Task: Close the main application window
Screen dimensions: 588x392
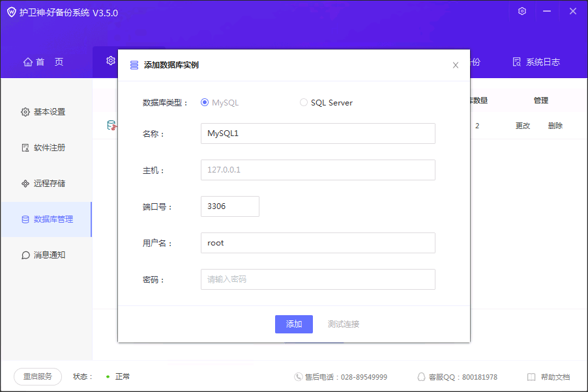Action: (x=572, y=11)
